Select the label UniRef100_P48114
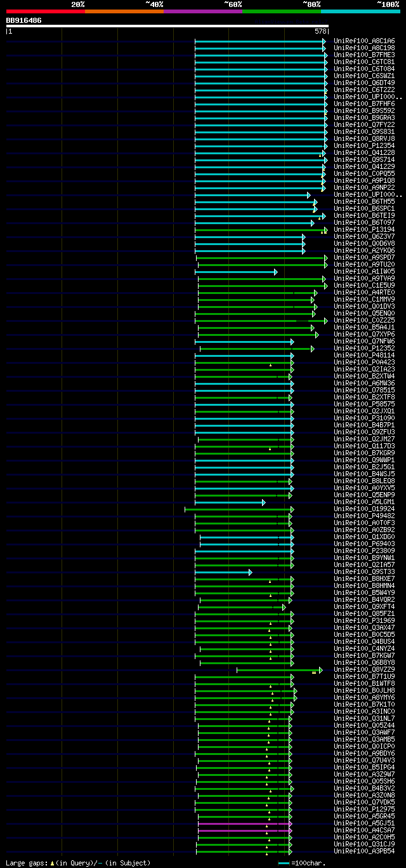Image resolution: width=406 pixels, height=868 pixels. [364, 355]
